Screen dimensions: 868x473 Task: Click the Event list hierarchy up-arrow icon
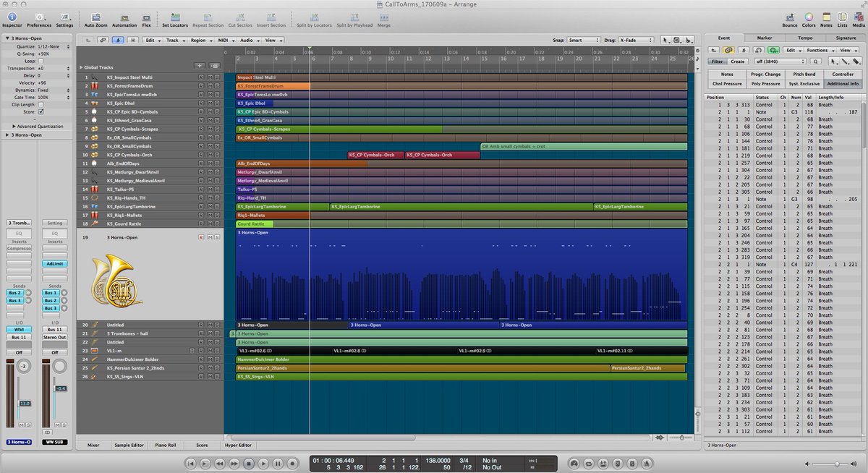[x=713, y=51]
